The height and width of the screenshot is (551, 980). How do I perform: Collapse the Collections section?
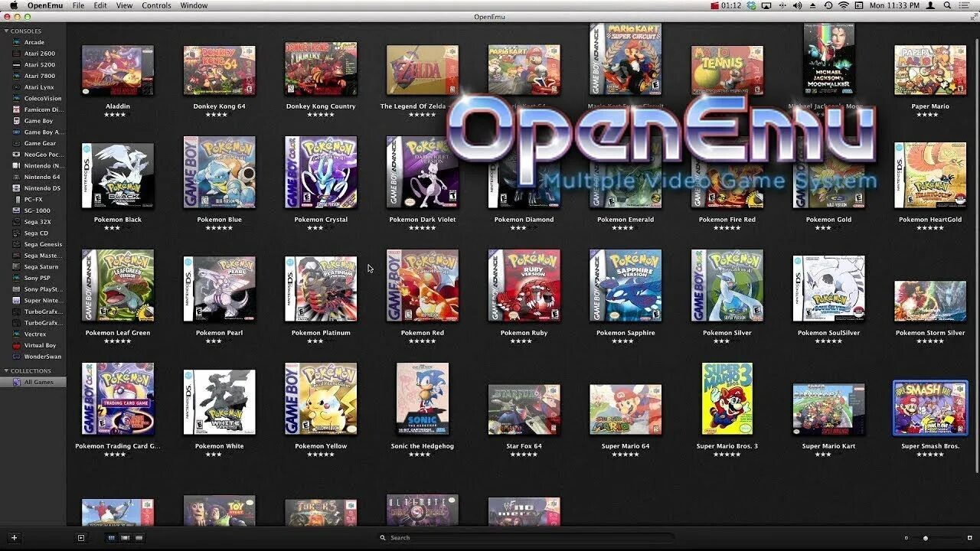tap(6, 371)
